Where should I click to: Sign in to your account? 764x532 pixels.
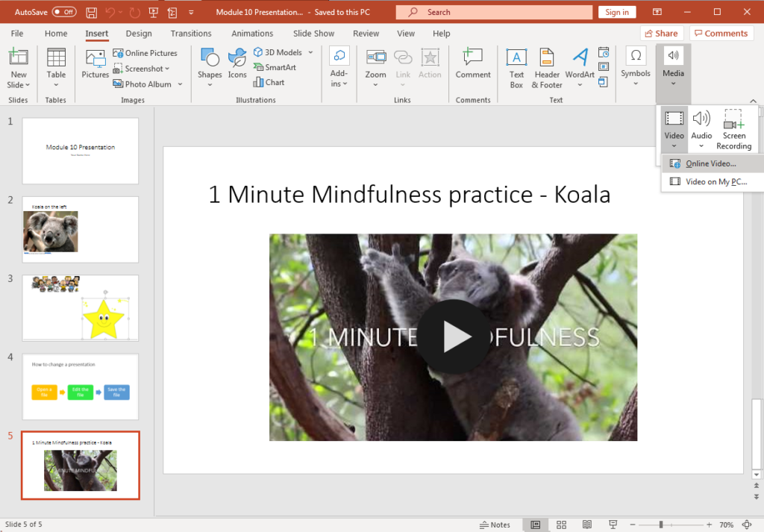point(616,12)
